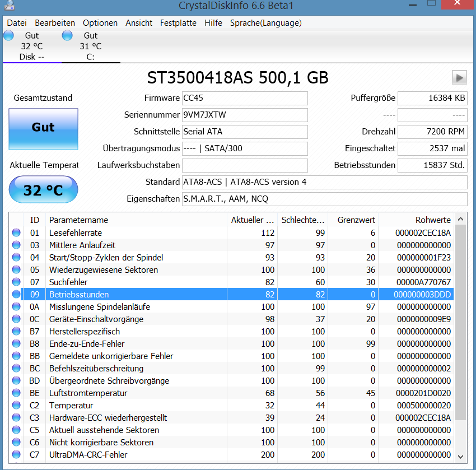Click the Parametername column header

pos(136,220)
